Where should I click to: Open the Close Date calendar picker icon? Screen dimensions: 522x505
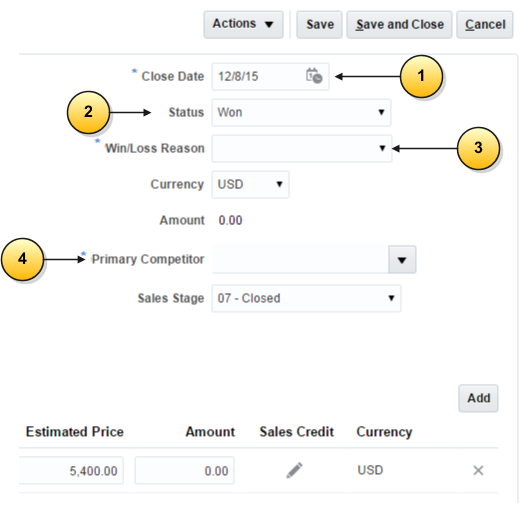coord(314,76)
